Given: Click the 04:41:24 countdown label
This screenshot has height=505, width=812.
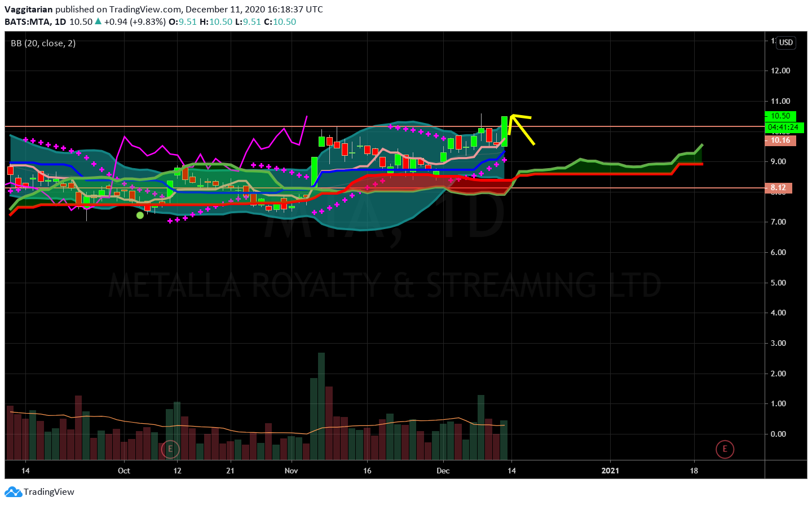Looking at the screenshot, I should coord(784,128).
